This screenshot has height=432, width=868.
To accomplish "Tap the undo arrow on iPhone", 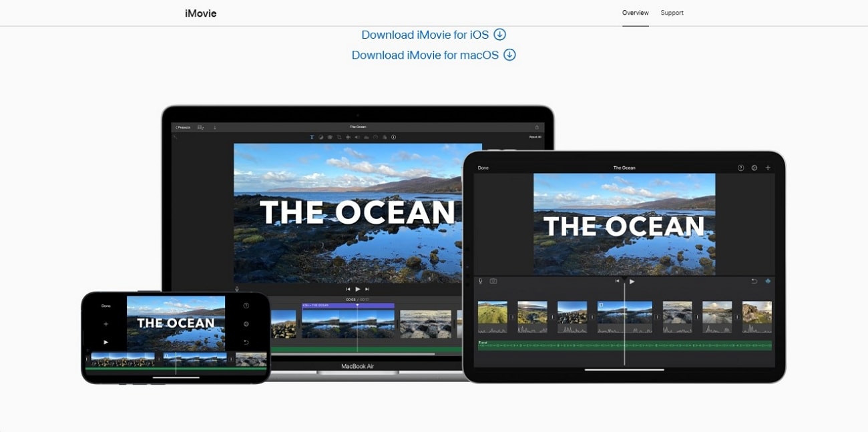I will click(246, 342).
